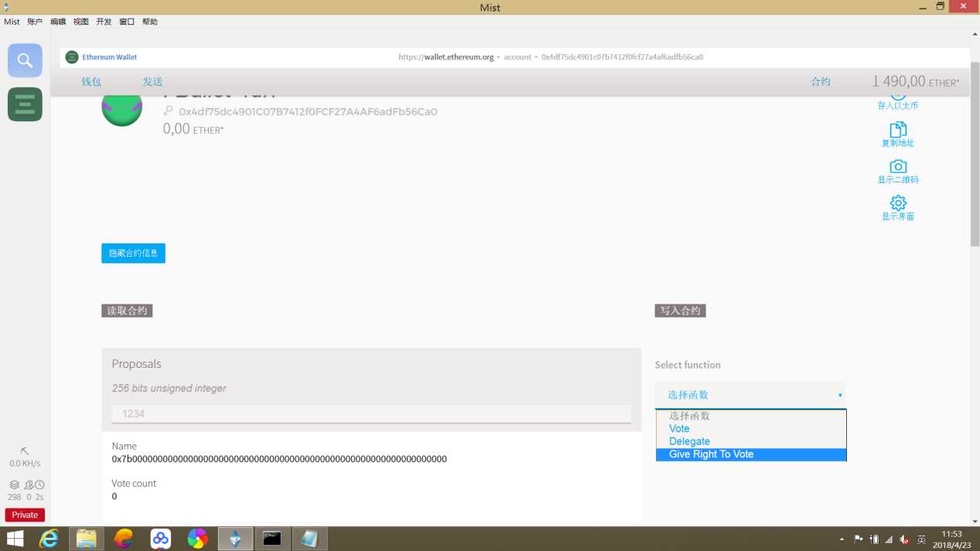Image resolution: width=980 pixels, height=551 pixels.
Task: Open the 帮助 menu
Action: tap(150, 22)
